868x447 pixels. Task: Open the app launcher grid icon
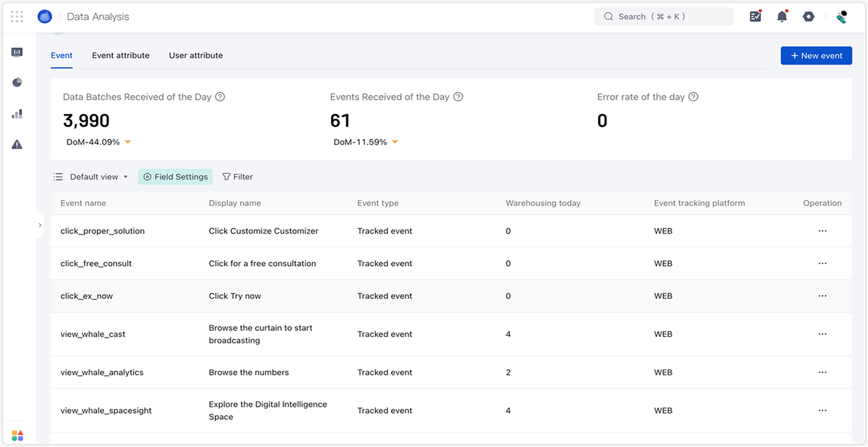click(17, 17)
